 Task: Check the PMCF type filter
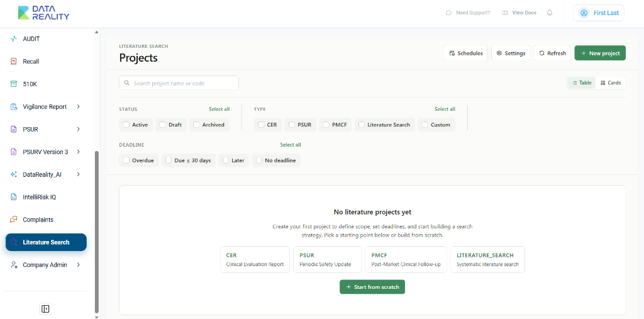(x=326, y=125)
